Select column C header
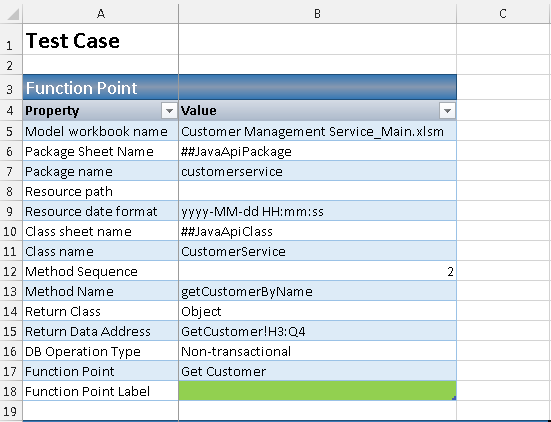This screenshot has width=551, height=422. [503, 14]
